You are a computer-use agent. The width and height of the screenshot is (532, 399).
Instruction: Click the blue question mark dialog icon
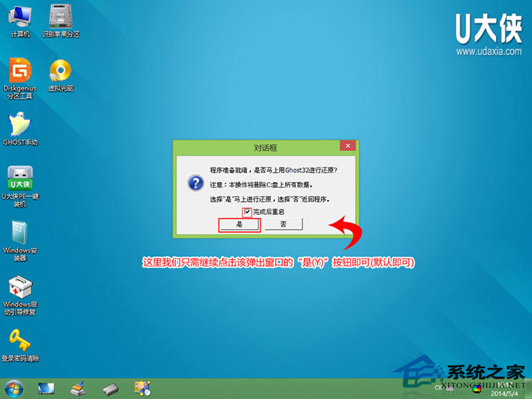[196, 183]
